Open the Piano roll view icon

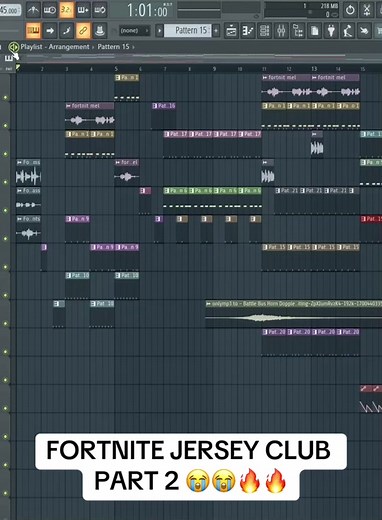(248, 31)
